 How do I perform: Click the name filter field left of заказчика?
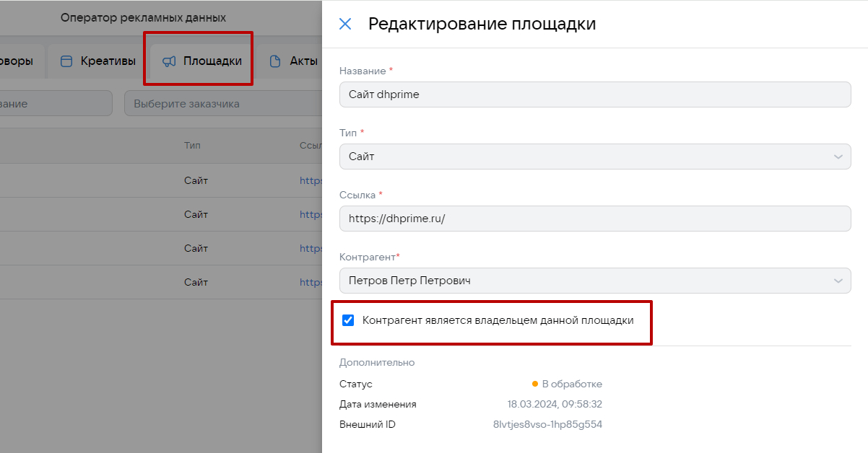tap(54, 103)
